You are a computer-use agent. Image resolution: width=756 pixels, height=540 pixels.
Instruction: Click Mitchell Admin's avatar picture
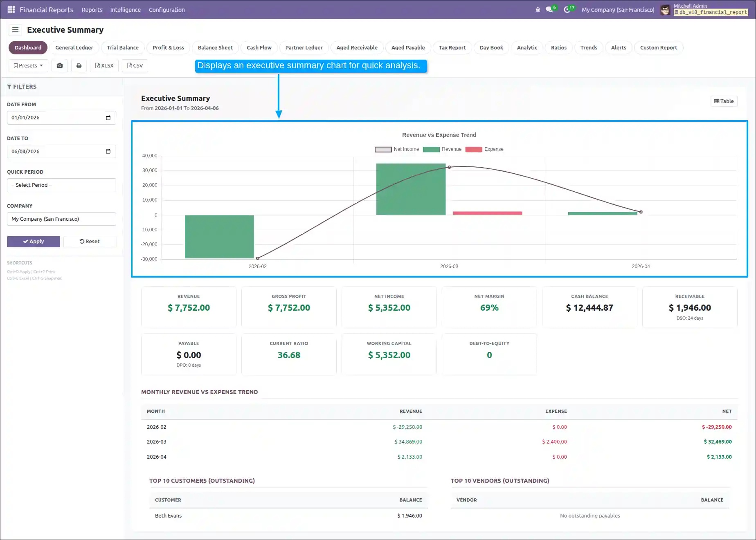click(665, 10)
